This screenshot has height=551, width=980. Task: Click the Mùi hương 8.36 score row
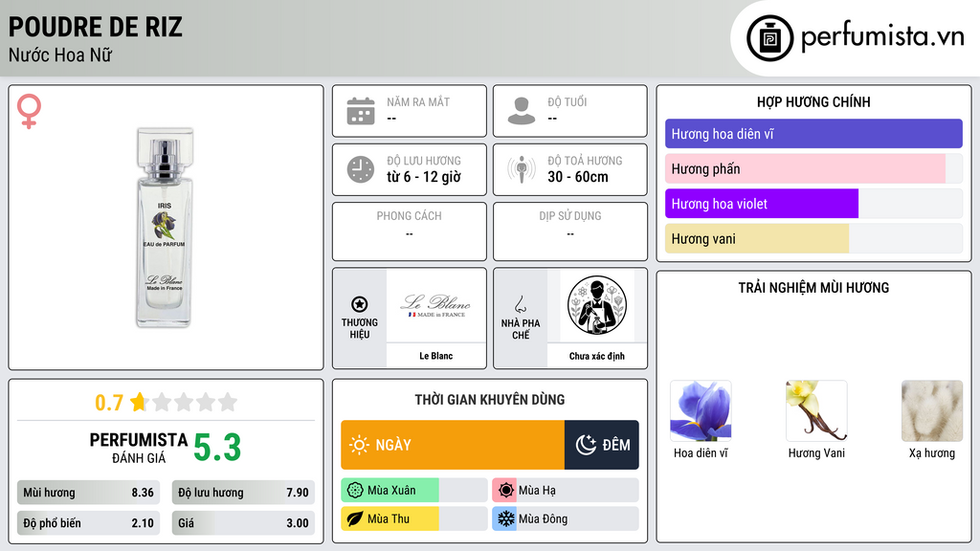[x=88, y=493]
